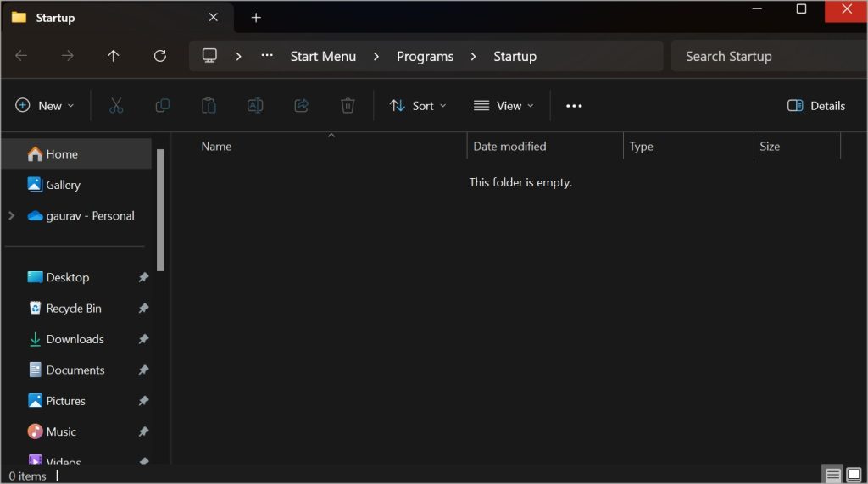Show hidden path segments via ellipsis
This screenshot has width=868, height=484.
pyautogui.click(x=267, y=55)
